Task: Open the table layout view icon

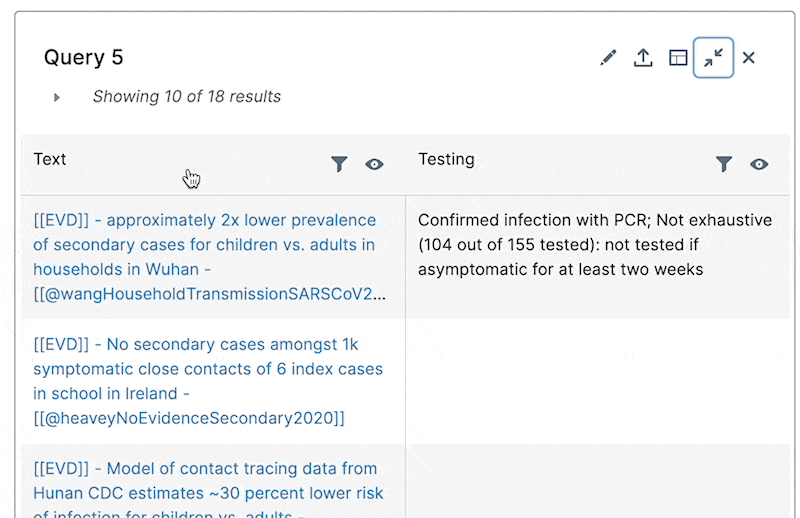Action: [x=678, y=58]
